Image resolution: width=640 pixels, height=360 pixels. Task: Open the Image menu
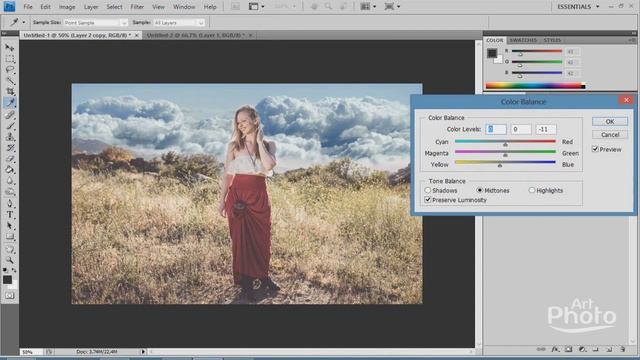(67, 7)
